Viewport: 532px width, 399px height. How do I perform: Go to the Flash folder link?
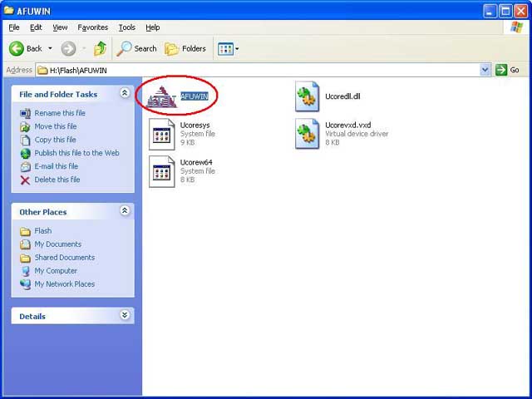click(43, 231)
